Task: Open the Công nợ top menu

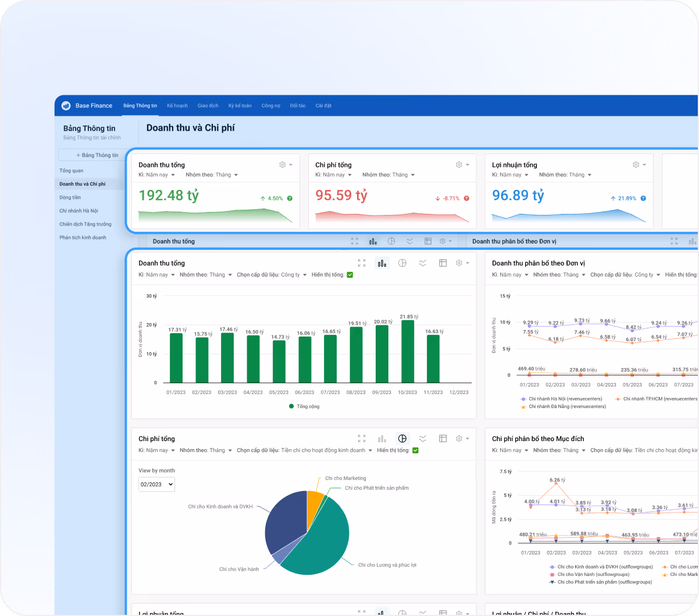Action: [x=271, y=106]
